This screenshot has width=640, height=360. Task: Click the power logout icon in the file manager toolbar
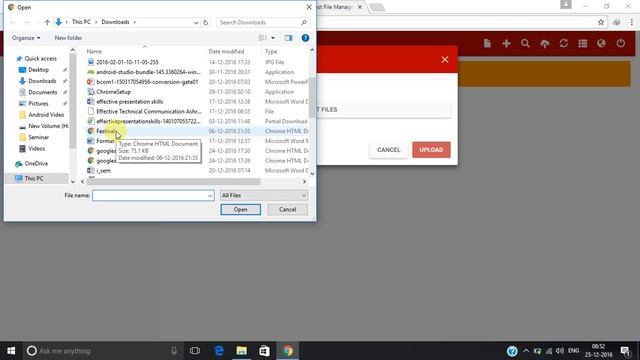pyautogui.click(x=620, y=43)
